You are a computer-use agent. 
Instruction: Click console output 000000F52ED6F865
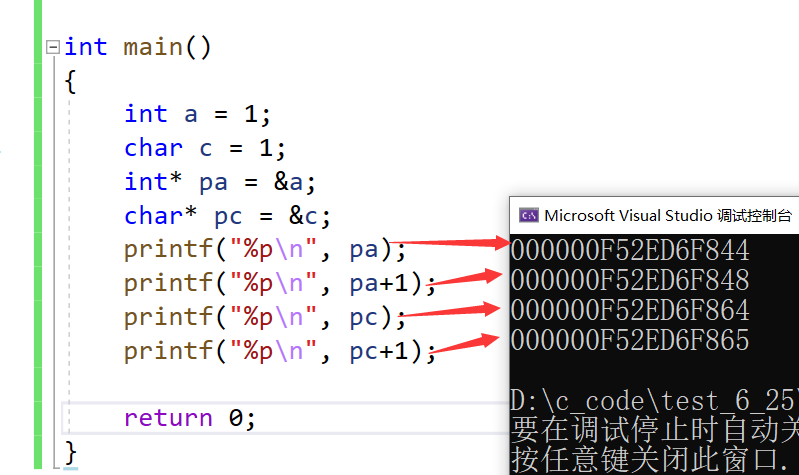(x=630, y=340)
